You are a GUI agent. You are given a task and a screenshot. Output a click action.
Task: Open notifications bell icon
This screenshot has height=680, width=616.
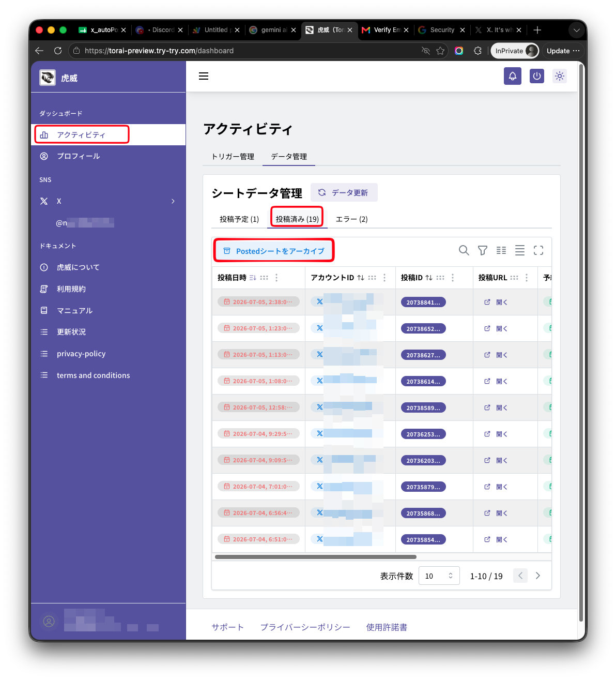click(513, 76)
